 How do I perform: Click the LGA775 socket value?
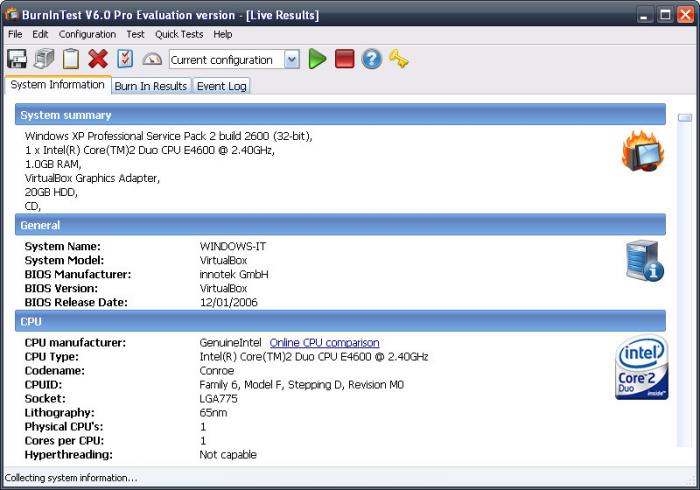218,399
